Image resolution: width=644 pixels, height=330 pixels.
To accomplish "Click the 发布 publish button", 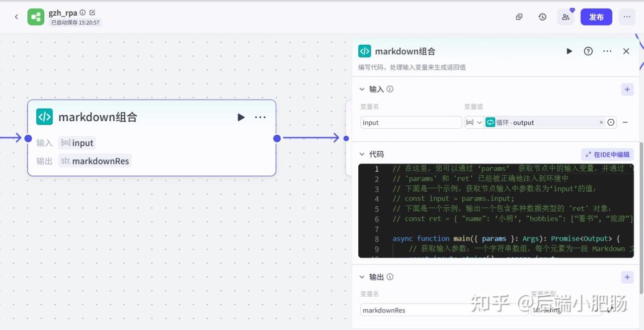I will 596,17.
